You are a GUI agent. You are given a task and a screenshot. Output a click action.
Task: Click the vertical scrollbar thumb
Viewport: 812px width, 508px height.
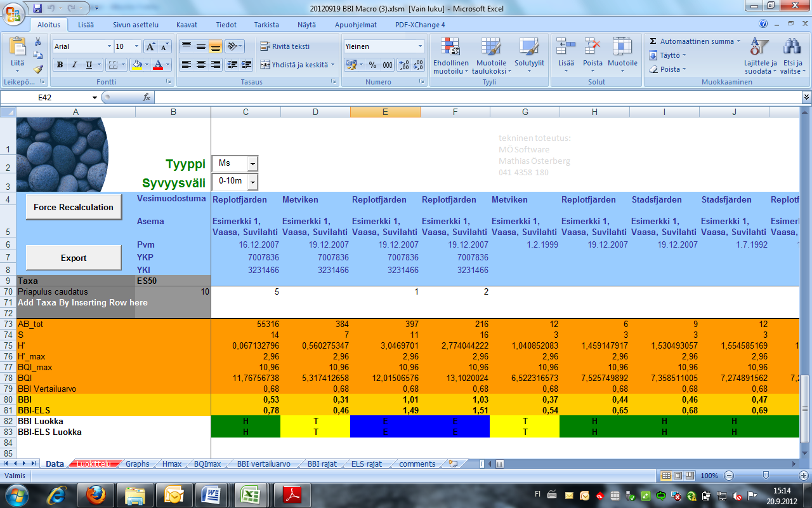806,409
